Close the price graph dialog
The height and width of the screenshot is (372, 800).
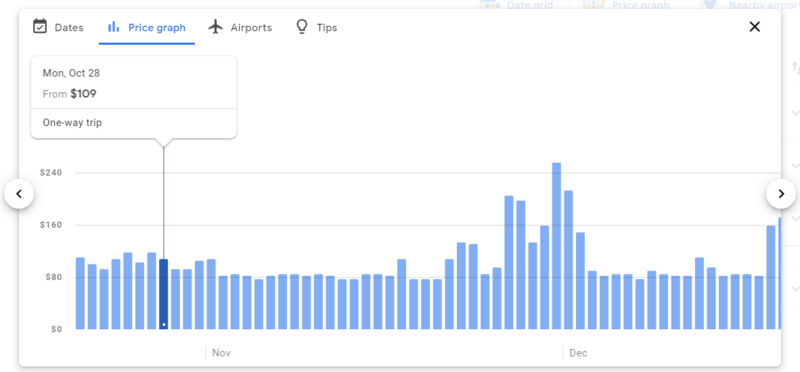pyautogui.click(x=754, y=27)
